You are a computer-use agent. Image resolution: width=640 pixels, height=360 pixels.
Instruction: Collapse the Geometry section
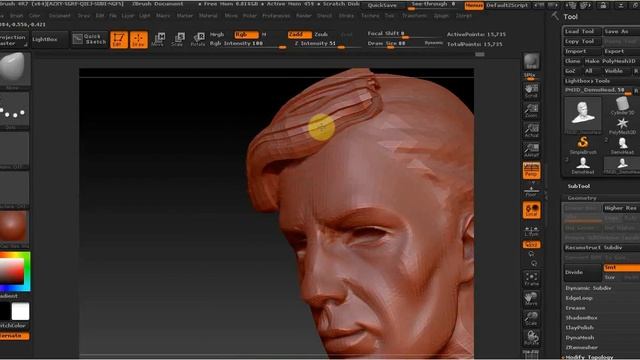coord(582,198)
